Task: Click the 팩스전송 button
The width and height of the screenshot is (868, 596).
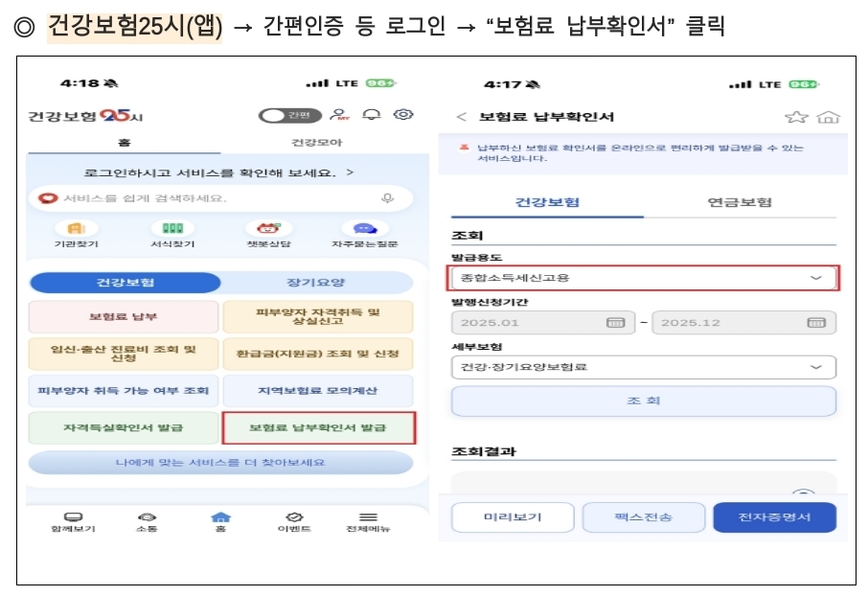Action: [643, 517]
